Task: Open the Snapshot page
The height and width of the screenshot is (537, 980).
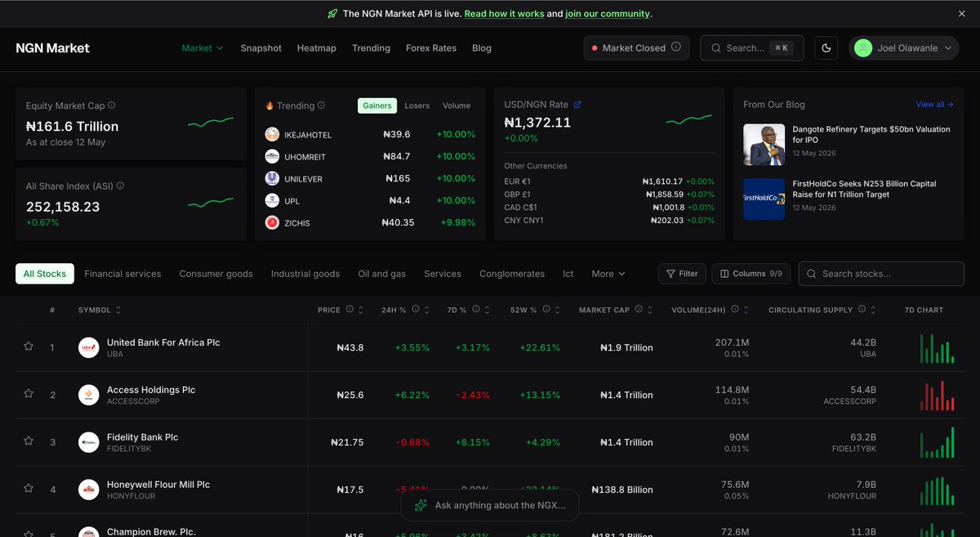Action: point(261,48)
